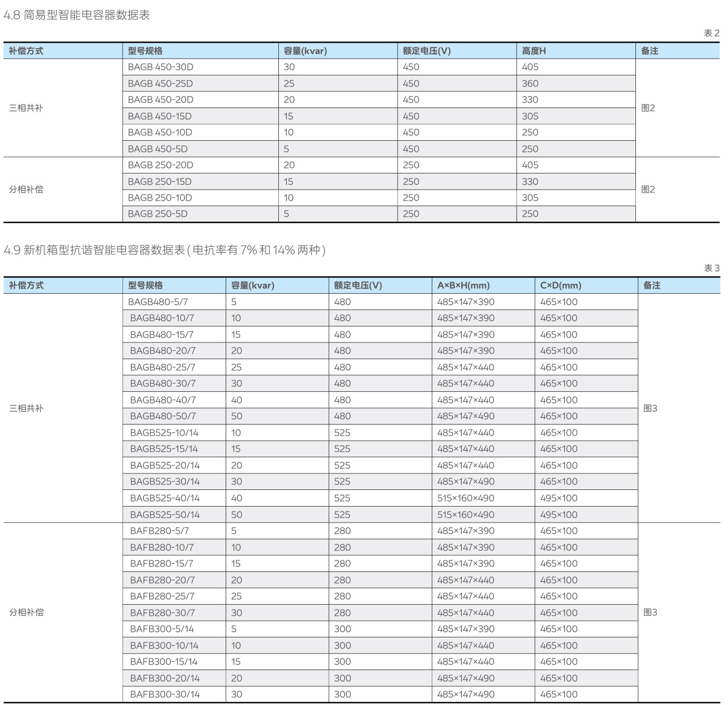Select the A×B×H(mm) column header
This screenshot has height=705, width=728.
pos(463,285)
